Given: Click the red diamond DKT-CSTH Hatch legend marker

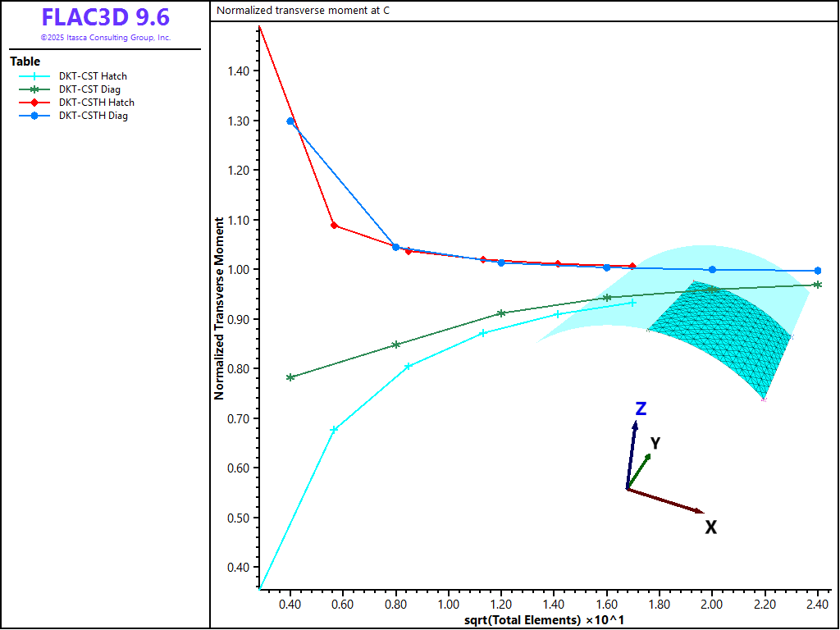Looking at the screenshot, I should pyautogui.click(x=34, y=103).
